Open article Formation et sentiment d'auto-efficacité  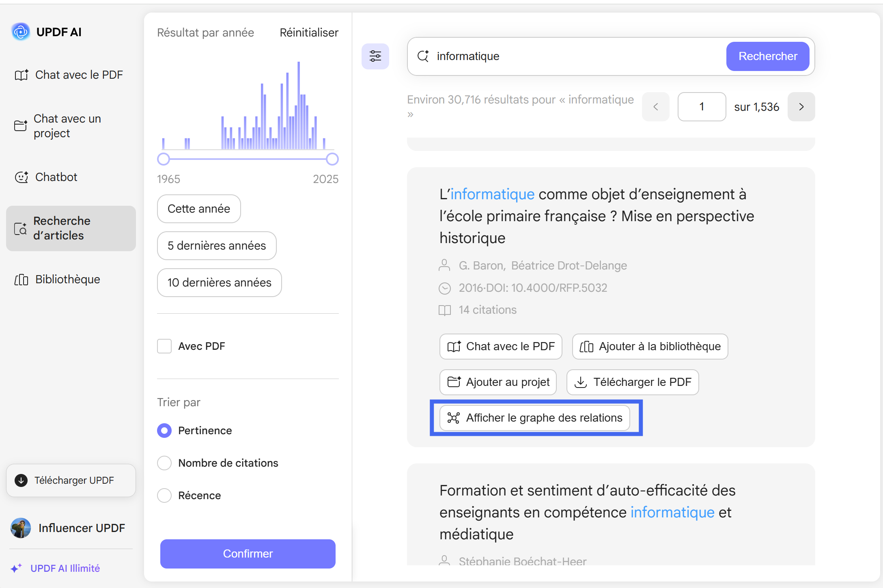pos(588,513)
